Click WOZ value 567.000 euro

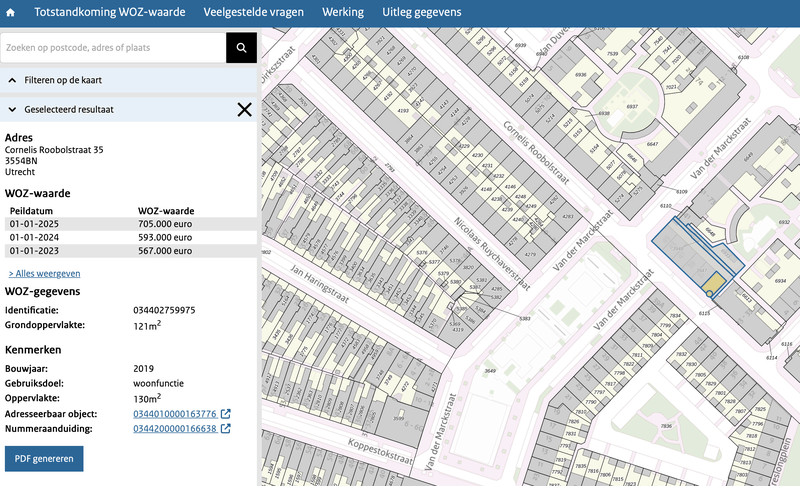pyautogui.click(x=165, y=251)
